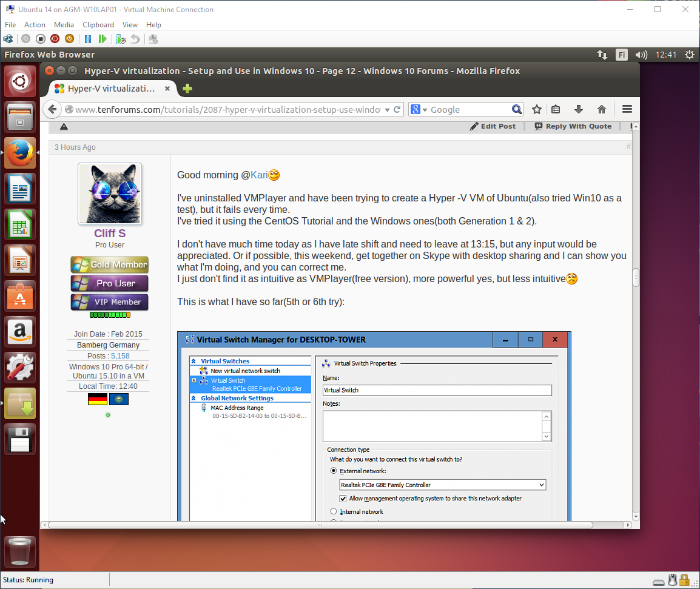The width and height of the screenshot is (700, 589).
Task: Open the Clipboard menu
Action: click(x=98, y=25)
